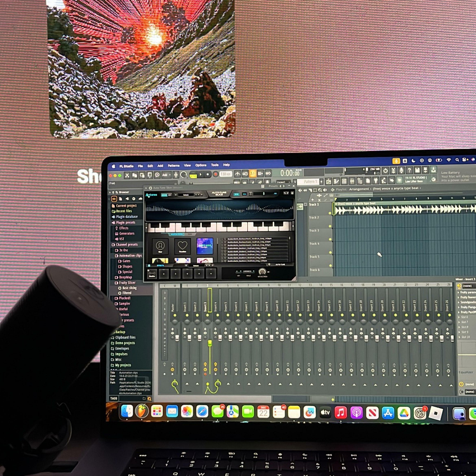Click the microphone recording icon
The image size is (476, 476).
401,170
